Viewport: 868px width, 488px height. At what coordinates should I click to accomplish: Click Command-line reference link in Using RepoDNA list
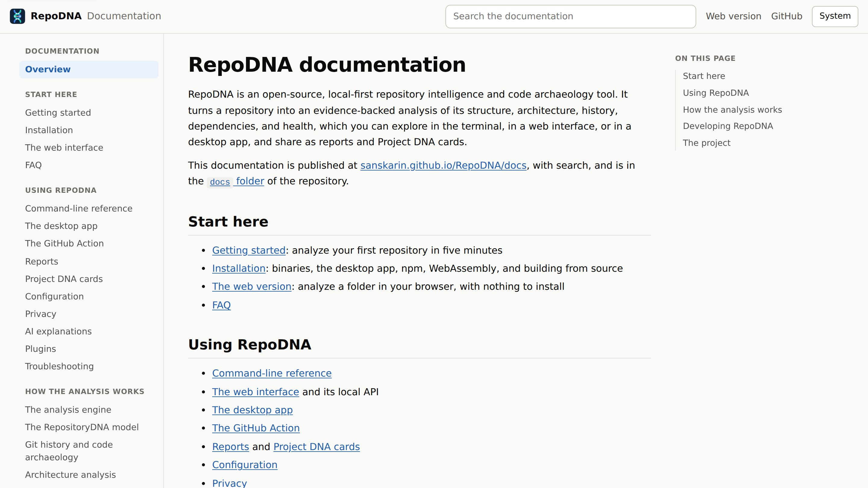coord(272,373)
